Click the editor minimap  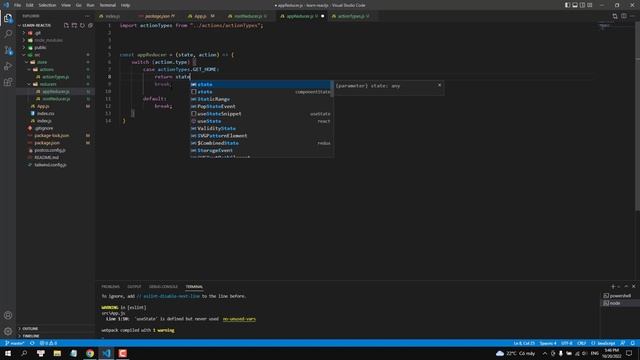click(x=617, y=27)
